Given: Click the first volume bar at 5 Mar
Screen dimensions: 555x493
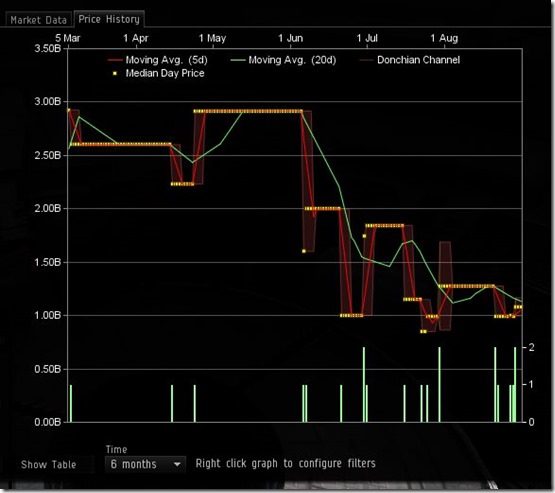Looking at the screenshot, I should pyautogui.click(x=71, y=403).
